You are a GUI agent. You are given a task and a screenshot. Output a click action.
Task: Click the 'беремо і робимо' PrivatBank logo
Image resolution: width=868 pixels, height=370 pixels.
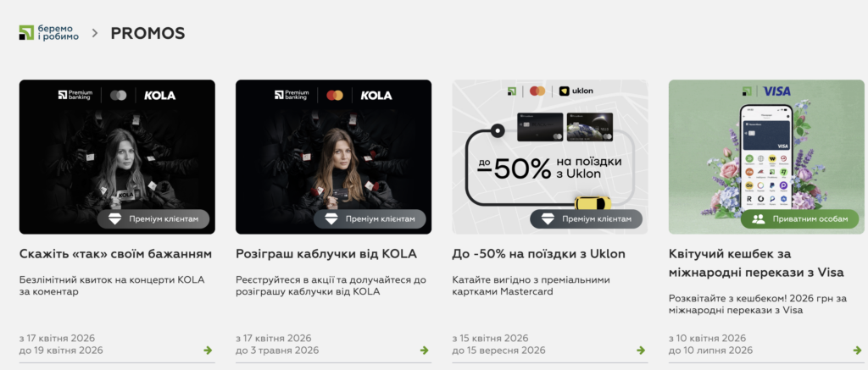[48, 33]
